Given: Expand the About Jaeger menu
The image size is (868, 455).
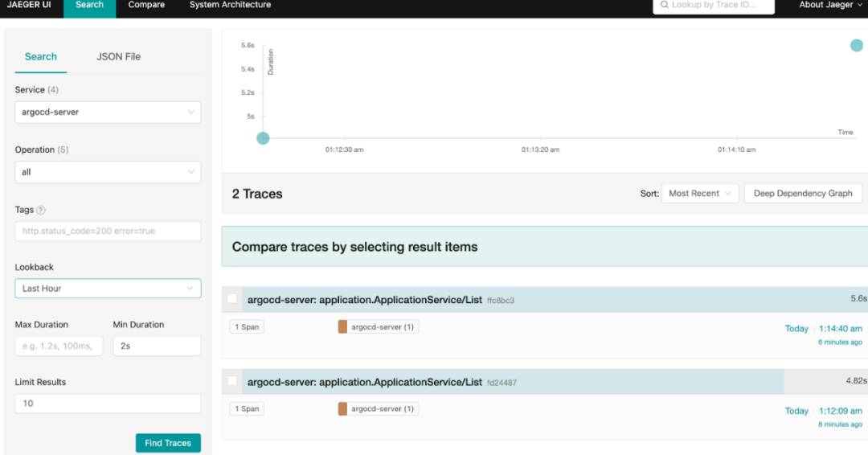Looking at the screenshot, I should pos(830,5).
